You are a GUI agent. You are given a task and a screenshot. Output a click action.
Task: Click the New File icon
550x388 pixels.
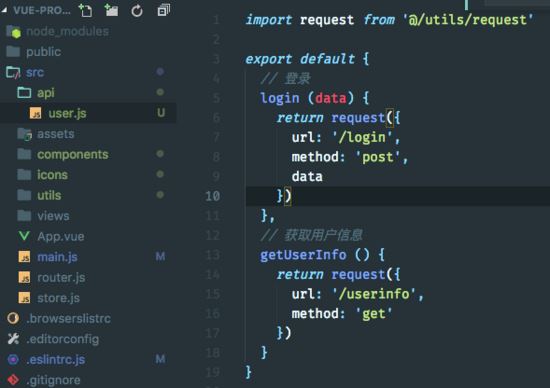click(85, 11)
